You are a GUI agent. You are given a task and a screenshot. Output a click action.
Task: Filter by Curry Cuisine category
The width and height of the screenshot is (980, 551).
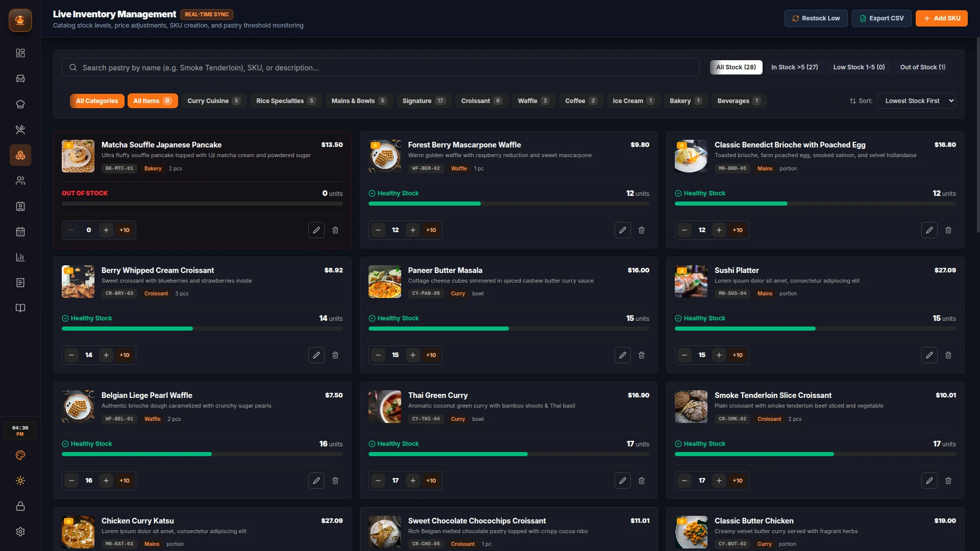click(214, 101)
